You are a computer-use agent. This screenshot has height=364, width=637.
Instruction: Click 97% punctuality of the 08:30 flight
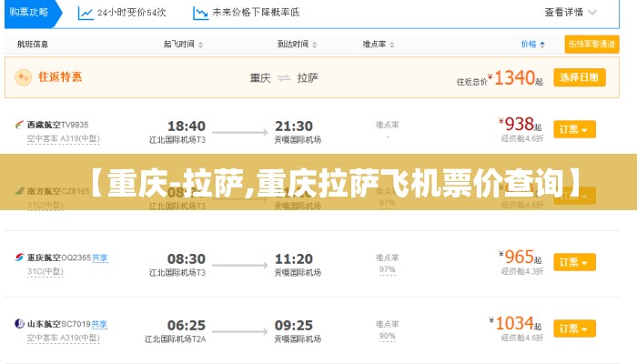coord(387,269)
